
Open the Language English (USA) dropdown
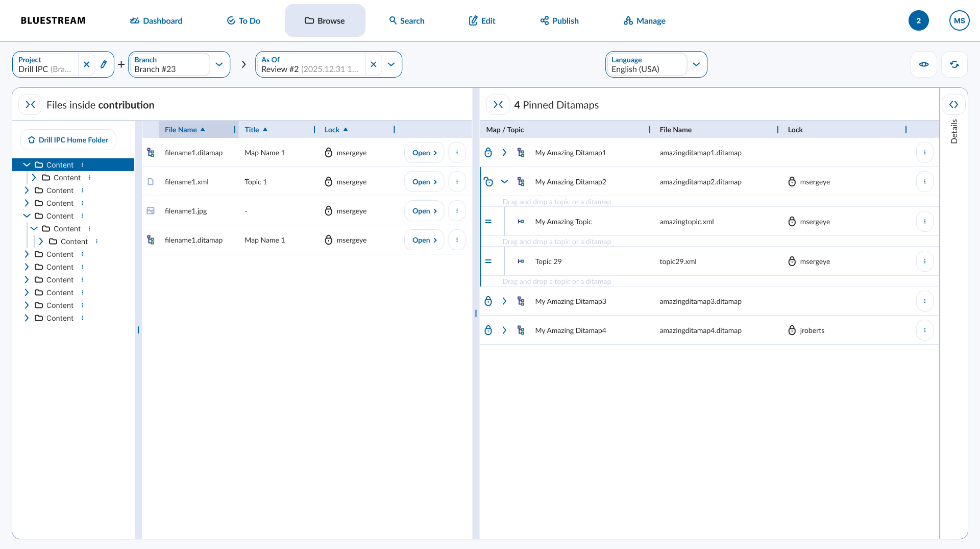click(696, 64)
